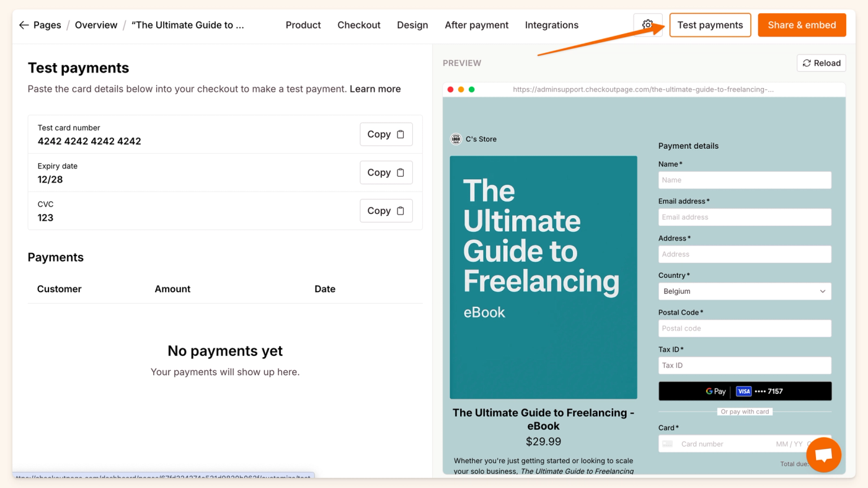868x488 pixels.
Task: Open the Design tab
Action: [412, 25]
